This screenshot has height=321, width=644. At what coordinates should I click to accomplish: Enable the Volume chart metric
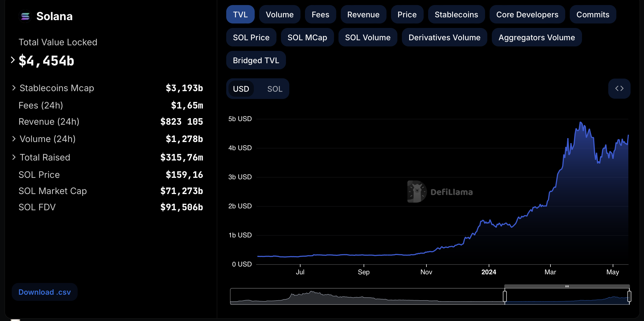280,15
